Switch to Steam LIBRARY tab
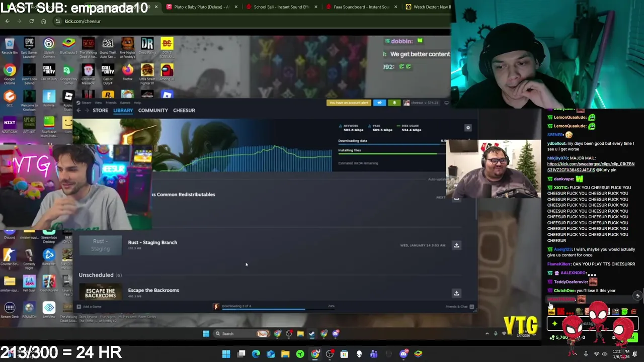This screenshot has height=362, width=644. [123, 110]
